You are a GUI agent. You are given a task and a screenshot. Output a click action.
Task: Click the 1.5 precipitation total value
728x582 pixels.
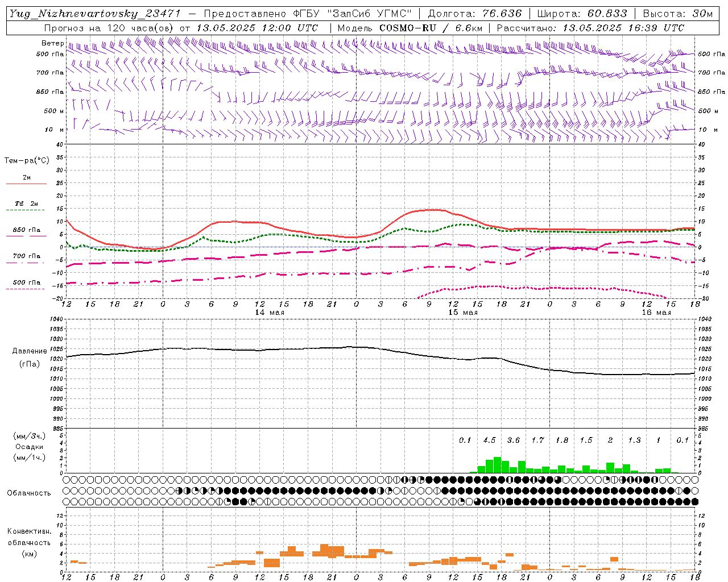(x=586, y=440)
